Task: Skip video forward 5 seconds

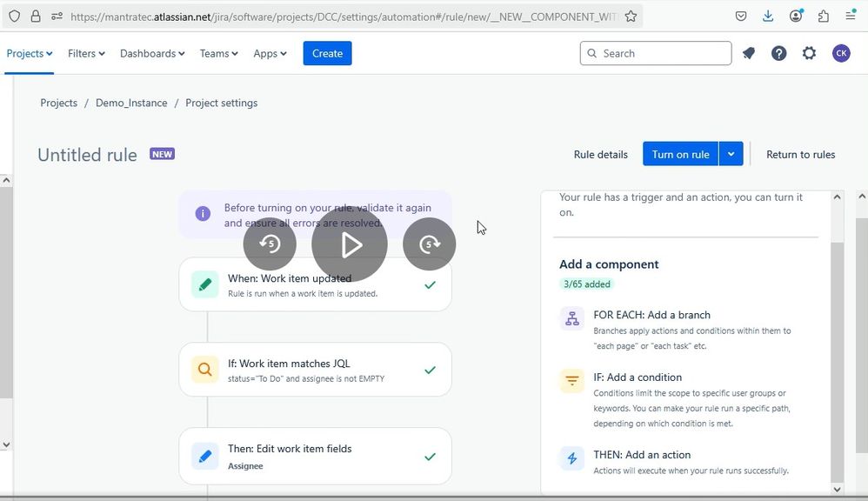Action: pyautogui.click(x=429, y=244)
